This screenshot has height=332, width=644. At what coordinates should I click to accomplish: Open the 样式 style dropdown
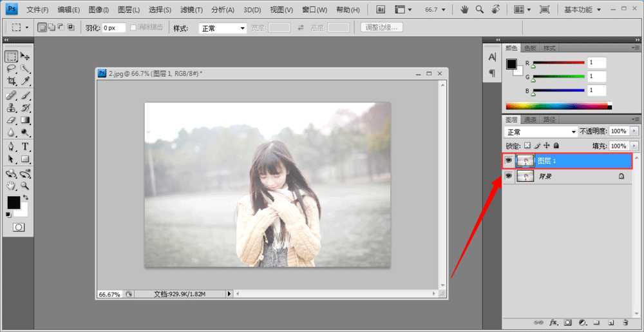point(223,28)
